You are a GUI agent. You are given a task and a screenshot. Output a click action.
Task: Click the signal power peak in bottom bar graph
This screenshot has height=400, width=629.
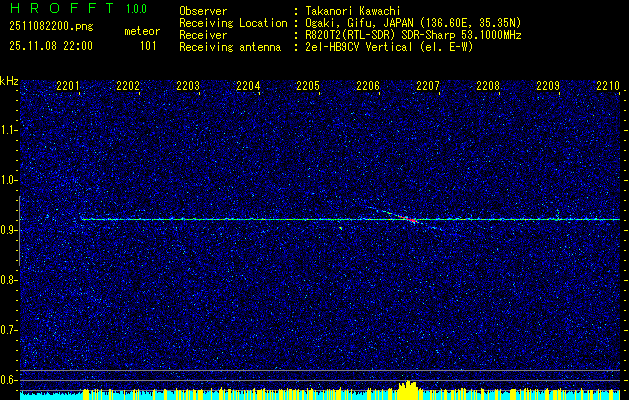[x=408, y=390]
